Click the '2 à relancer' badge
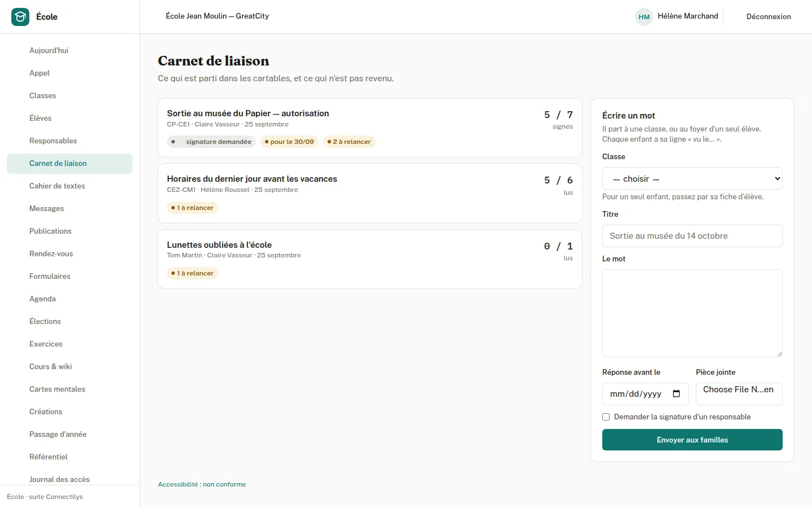This screenshot has height=508, width=812. [x=349, y=142]
